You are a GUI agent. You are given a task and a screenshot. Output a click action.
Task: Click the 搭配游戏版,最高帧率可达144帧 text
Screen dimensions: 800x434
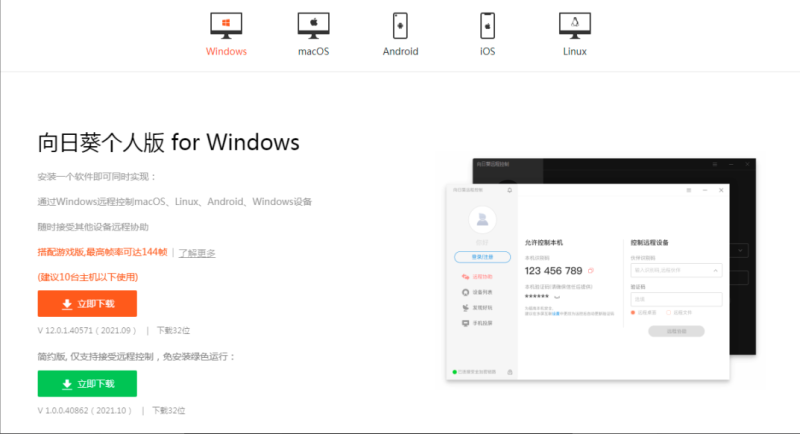102,252
